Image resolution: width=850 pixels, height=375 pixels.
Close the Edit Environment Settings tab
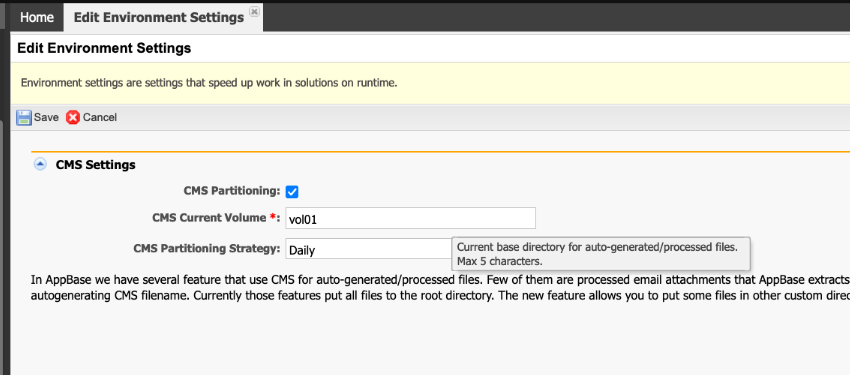[254, 11]
